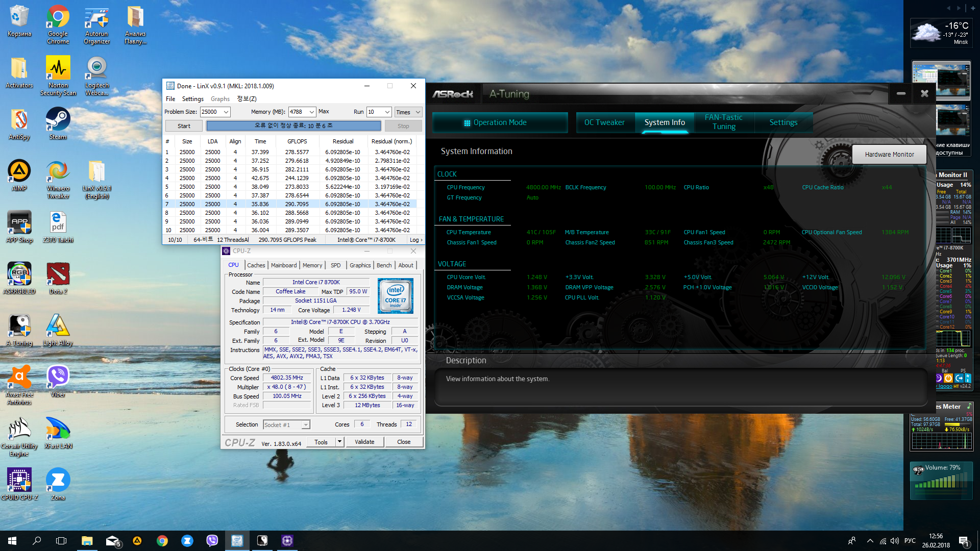Switch to the Mainboard tab in CPU-Z
980x551 pixels.
click(x=283, y=265)
